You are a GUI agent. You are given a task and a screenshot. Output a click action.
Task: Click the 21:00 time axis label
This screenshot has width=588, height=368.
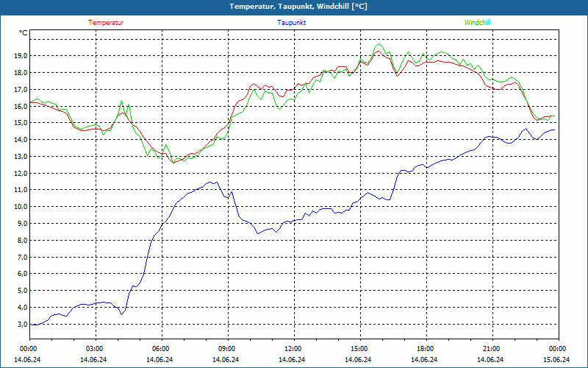[x=492, y=349]
